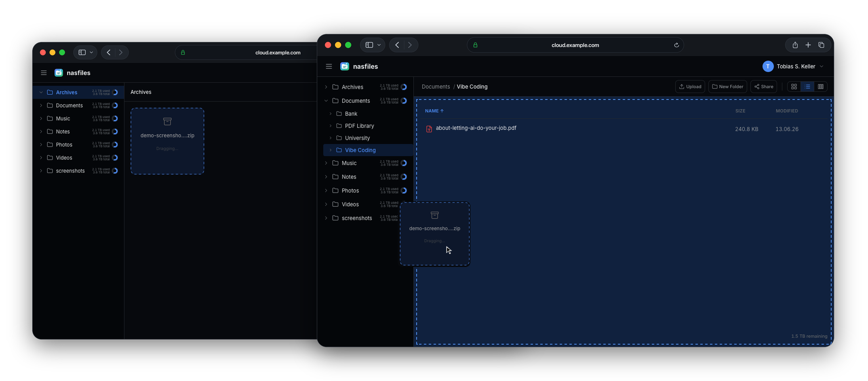Reload the page in front browser window
Image resolution: width=868 pixels, height=381 pixels.
point(676,45)
